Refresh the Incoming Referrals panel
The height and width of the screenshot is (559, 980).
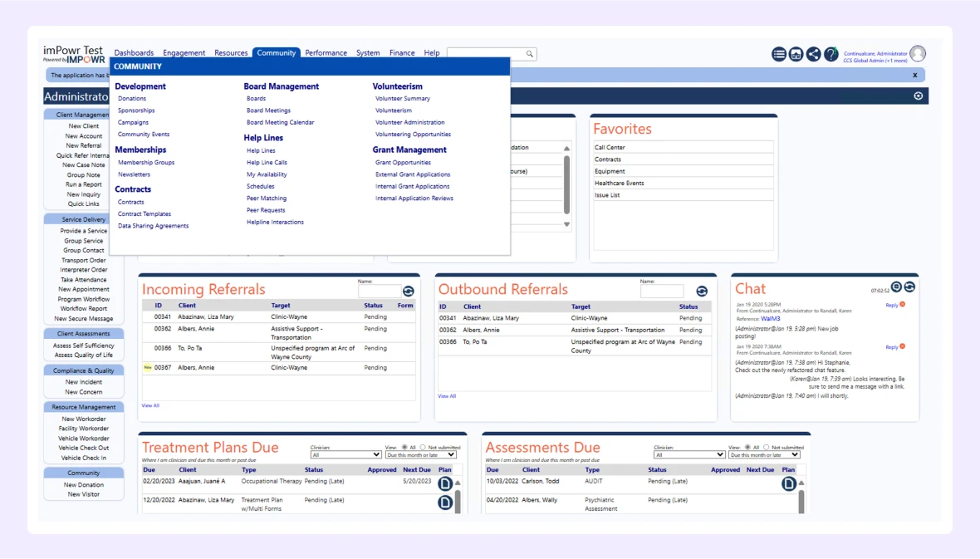point(408,292)
